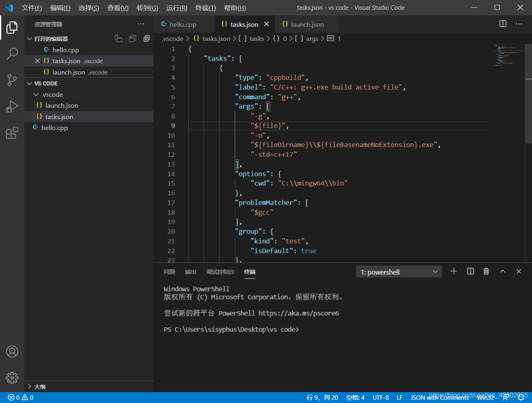Expand the outline section

tap(29, 387)
